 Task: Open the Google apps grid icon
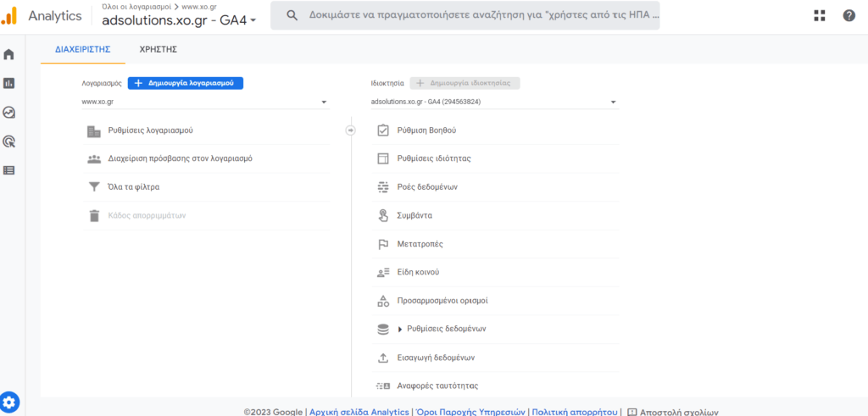click(820, 15)
